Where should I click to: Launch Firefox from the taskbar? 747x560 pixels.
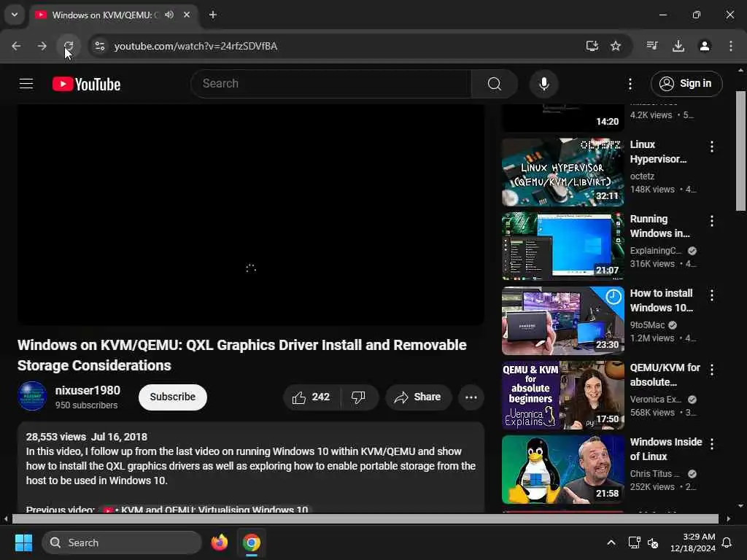click(219, 542)
